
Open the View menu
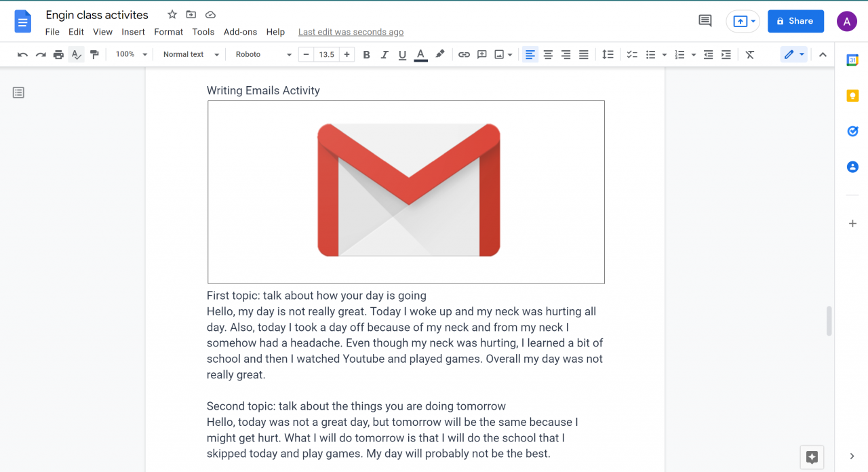pyautogui.click(x=102, y=32)
